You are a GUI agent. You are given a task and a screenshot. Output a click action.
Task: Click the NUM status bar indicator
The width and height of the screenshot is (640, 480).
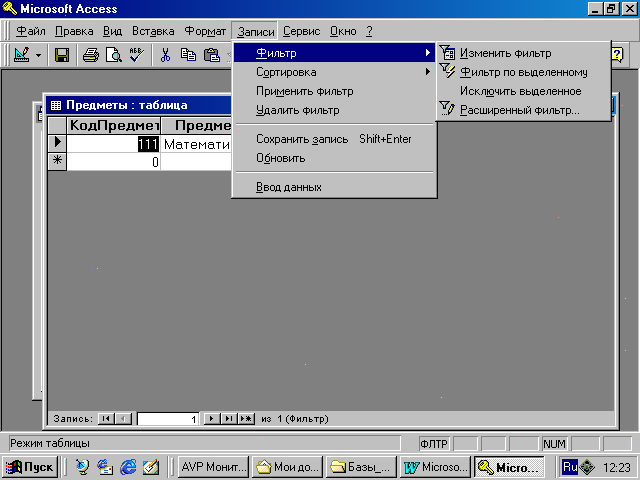(554, 444)
